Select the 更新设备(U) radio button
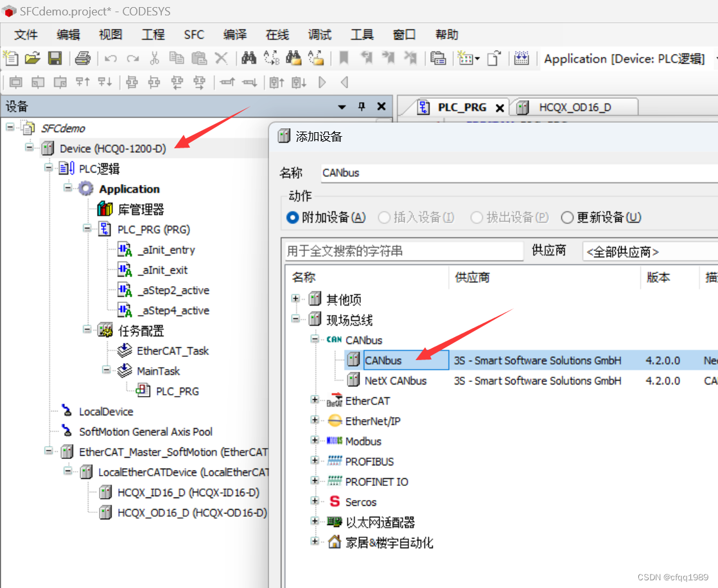 [x=567, y=218]
